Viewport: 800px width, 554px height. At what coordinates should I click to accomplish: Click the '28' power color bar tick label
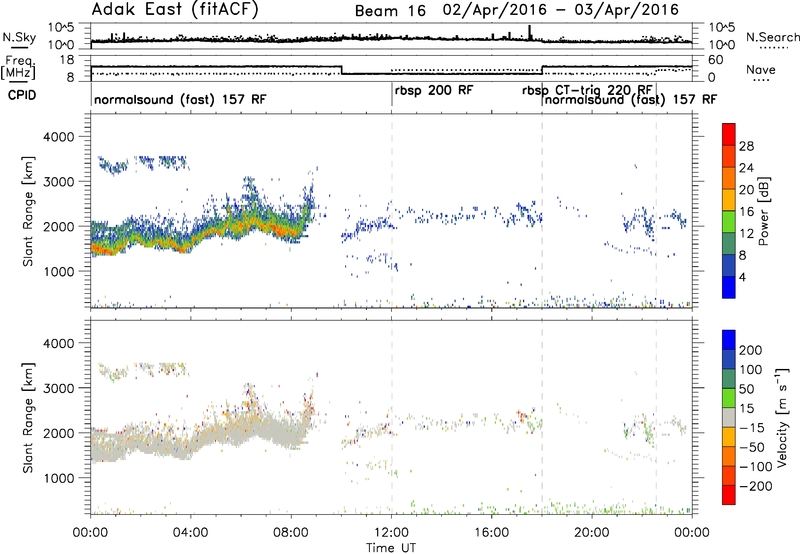(746, 146)
